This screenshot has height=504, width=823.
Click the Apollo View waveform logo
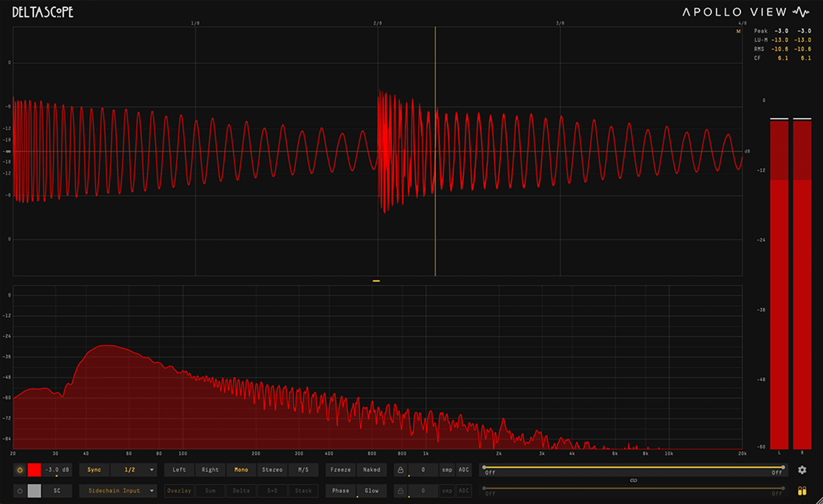(x=801, y=12)
